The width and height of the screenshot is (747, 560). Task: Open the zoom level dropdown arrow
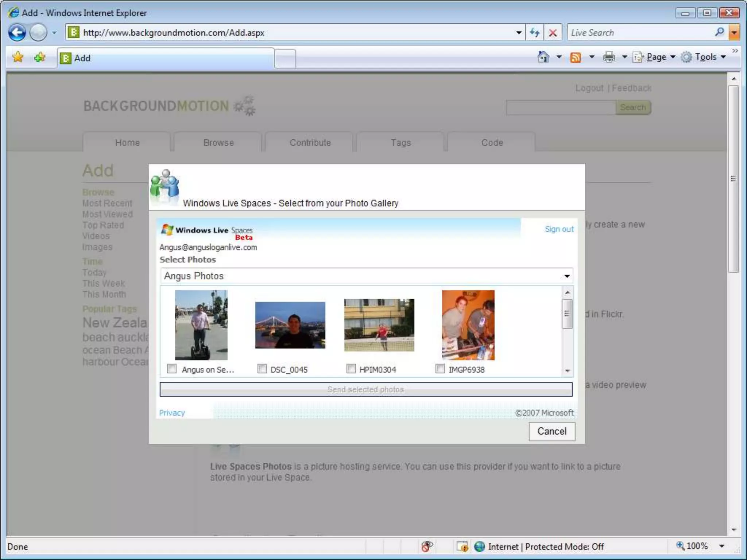[721, 546]
